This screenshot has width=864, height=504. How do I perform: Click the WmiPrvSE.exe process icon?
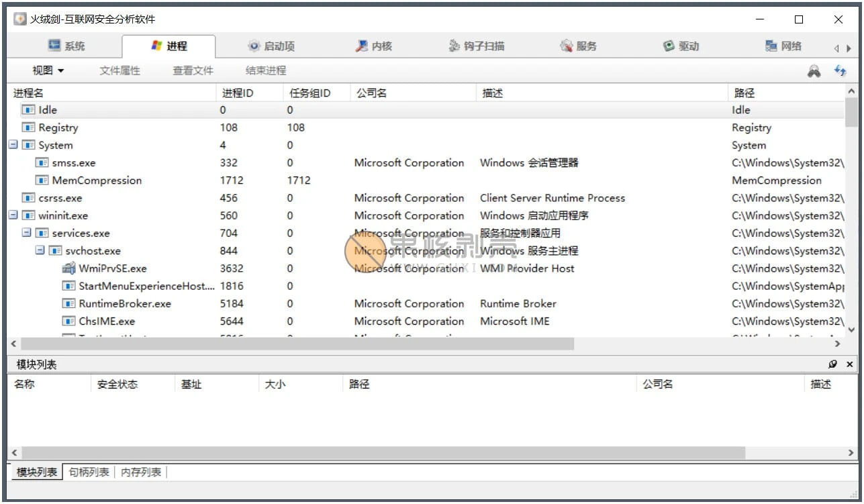(x=68, y=268)
